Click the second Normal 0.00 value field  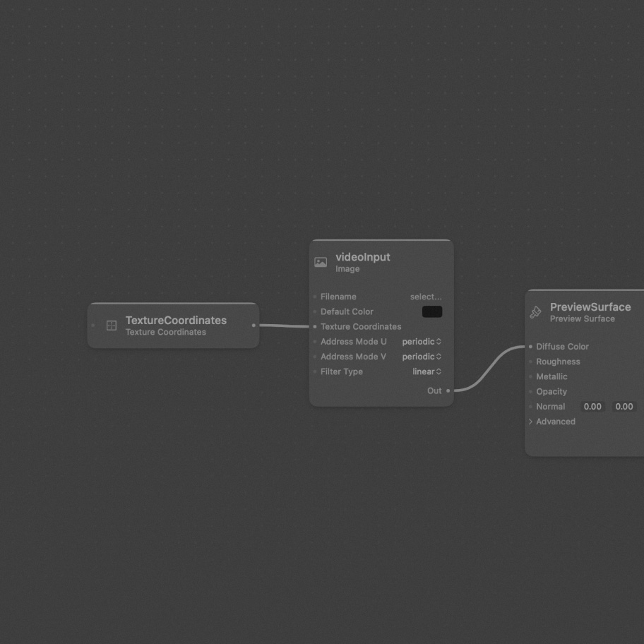(624, 407)
